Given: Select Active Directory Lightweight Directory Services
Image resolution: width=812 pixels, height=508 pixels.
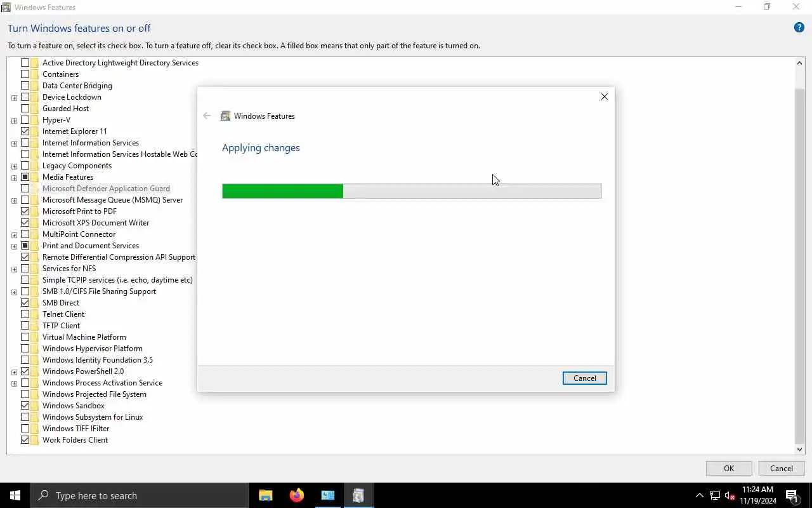Looking at the screenshot, I should point(121,63).
